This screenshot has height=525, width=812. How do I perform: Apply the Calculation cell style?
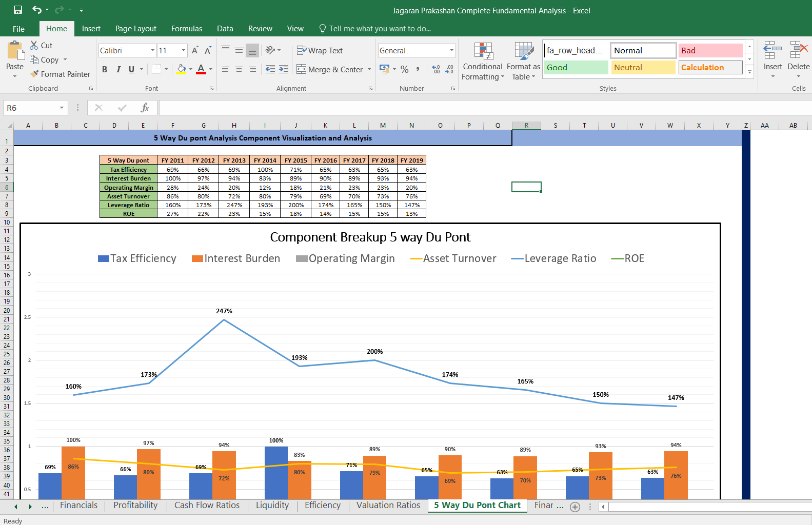tap(710, 67)
